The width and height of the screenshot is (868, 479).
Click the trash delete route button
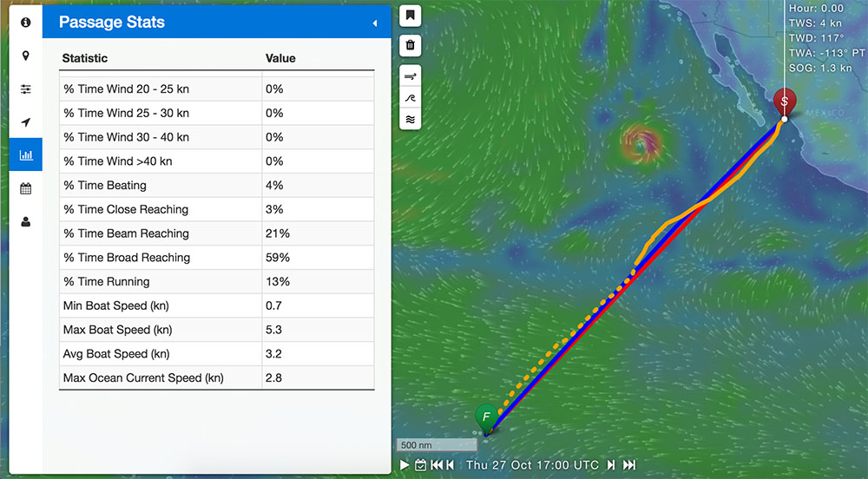(x=411, y=45)
